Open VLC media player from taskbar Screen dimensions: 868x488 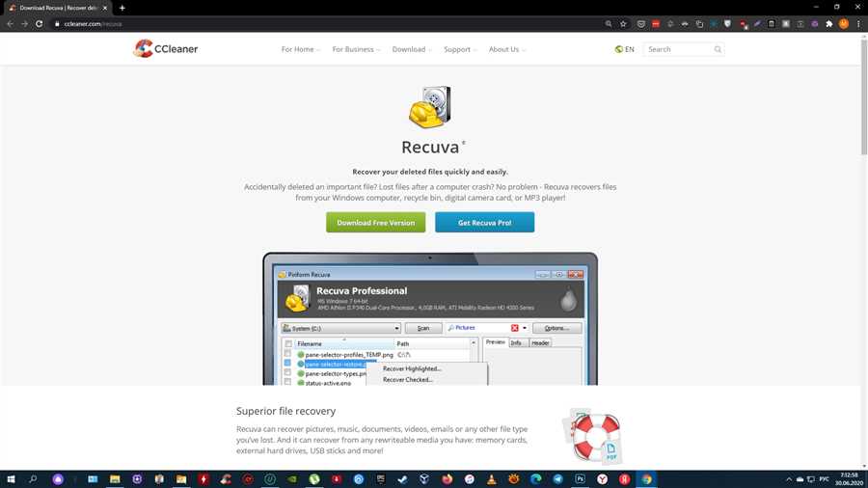[491, 479]
